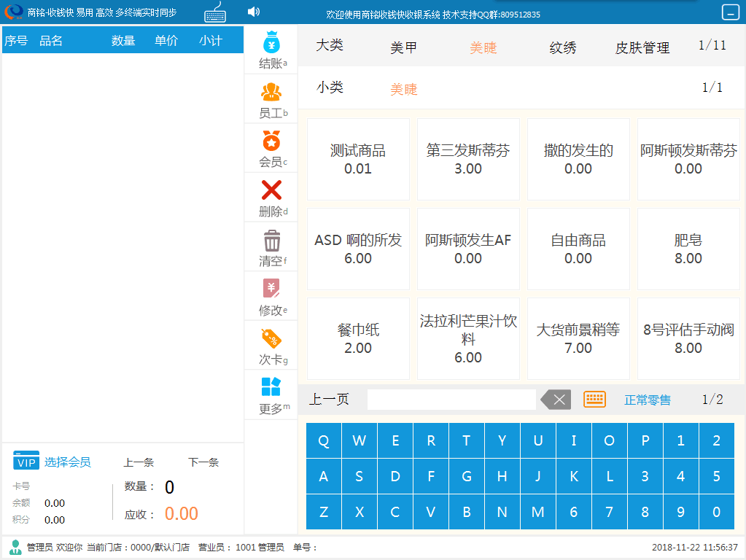Screen dimensions: 746x560
Task: Click the red 删除 delete icon
Action: [x=272, y=190]
